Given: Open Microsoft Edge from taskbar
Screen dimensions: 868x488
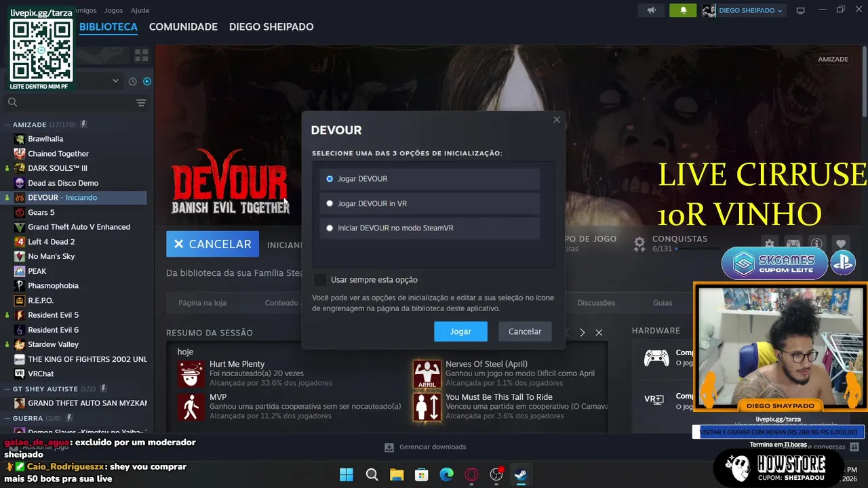Looking at the screenshot, I should point(446,474).
